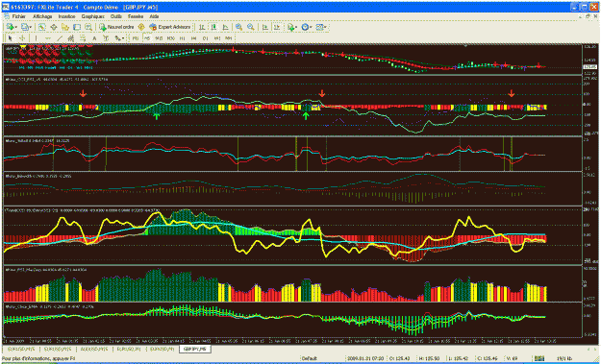601x364 pixels.
Task: Pick the vertical line drawing tool
Action: [36, 38]
